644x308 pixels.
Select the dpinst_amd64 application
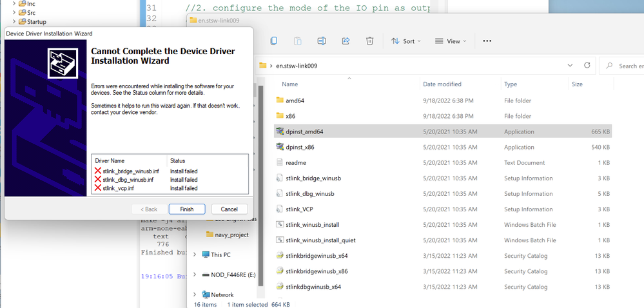point(443,132)
